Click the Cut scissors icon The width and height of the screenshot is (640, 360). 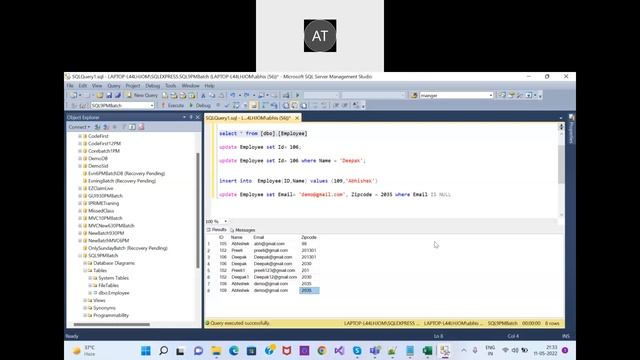[x=203, y=95]
